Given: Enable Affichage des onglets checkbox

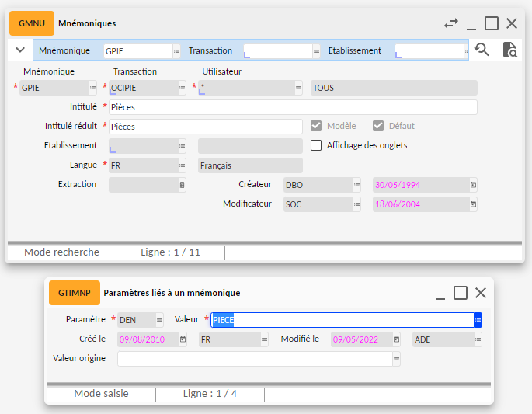Looking at the screenshot, I should point(316,145).
